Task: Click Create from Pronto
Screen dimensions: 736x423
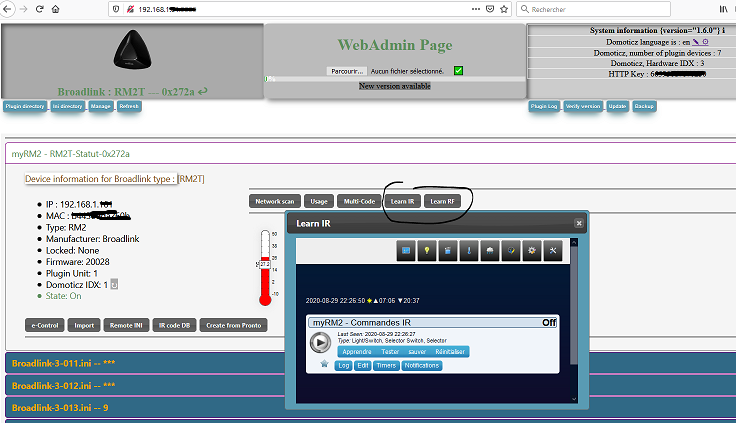Action: tap(233, 325)
